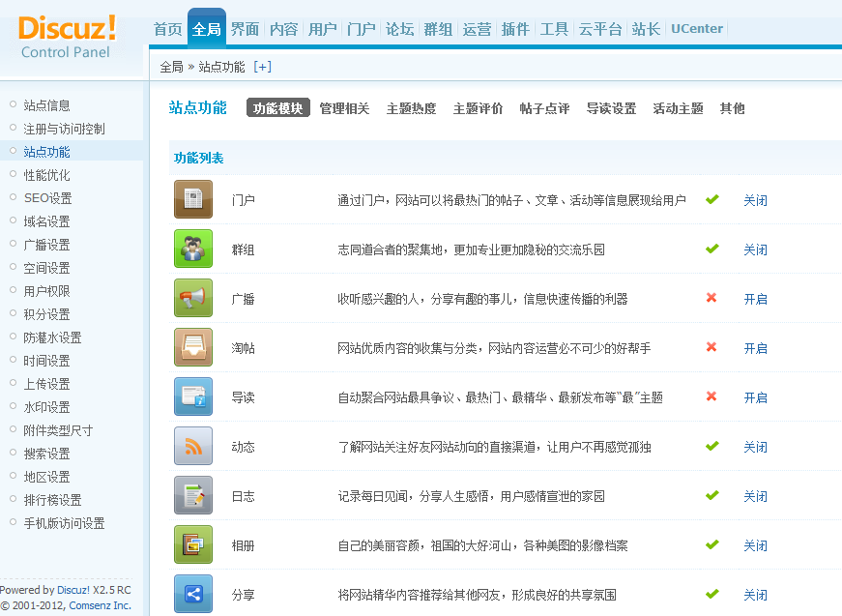Disable the 群组 module with 关闭
Image resolution: width=842 pixels, height=616 pixels.
pyautogui.click(x=756, y=249)
